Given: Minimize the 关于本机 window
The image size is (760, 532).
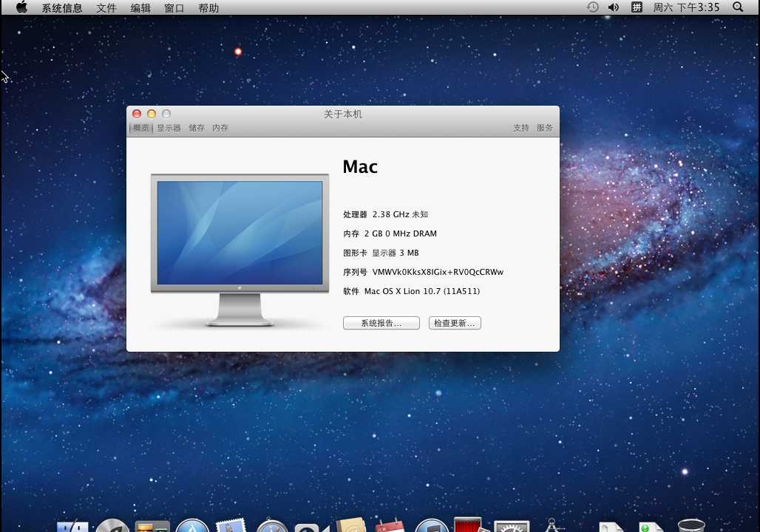Looking at the screenshot, I should (x=152, y=114).
